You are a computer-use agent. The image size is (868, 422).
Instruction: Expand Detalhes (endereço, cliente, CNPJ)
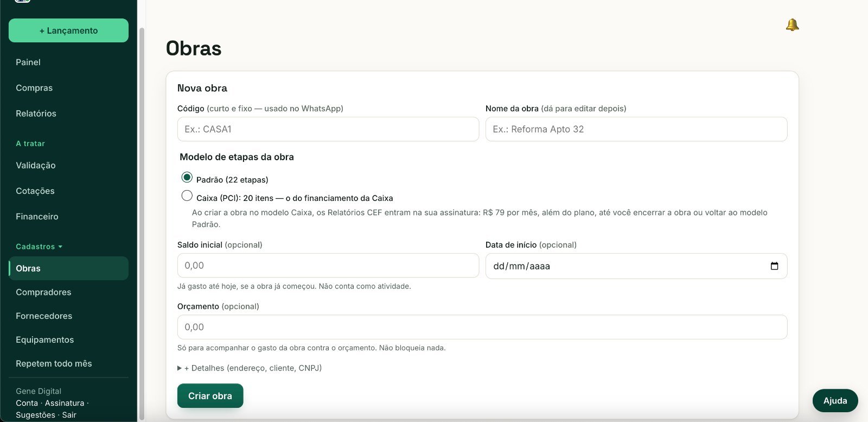(x=250, y=368)
